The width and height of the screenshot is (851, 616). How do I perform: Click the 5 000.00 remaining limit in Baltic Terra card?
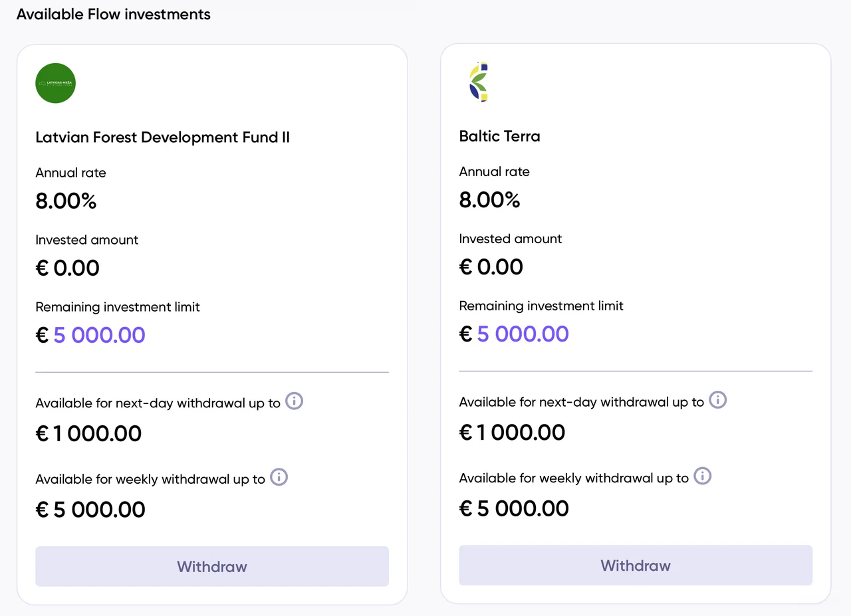point(523,334)
